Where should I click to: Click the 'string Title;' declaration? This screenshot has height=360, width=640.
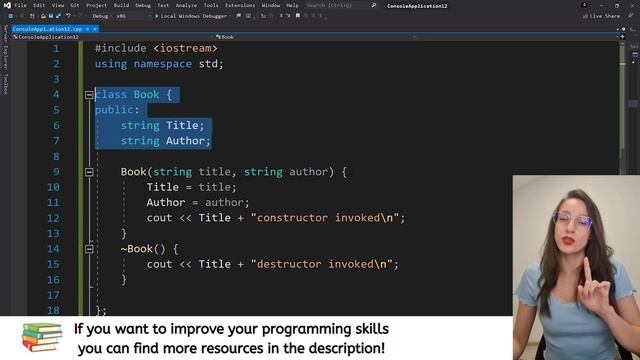[162, 125]
